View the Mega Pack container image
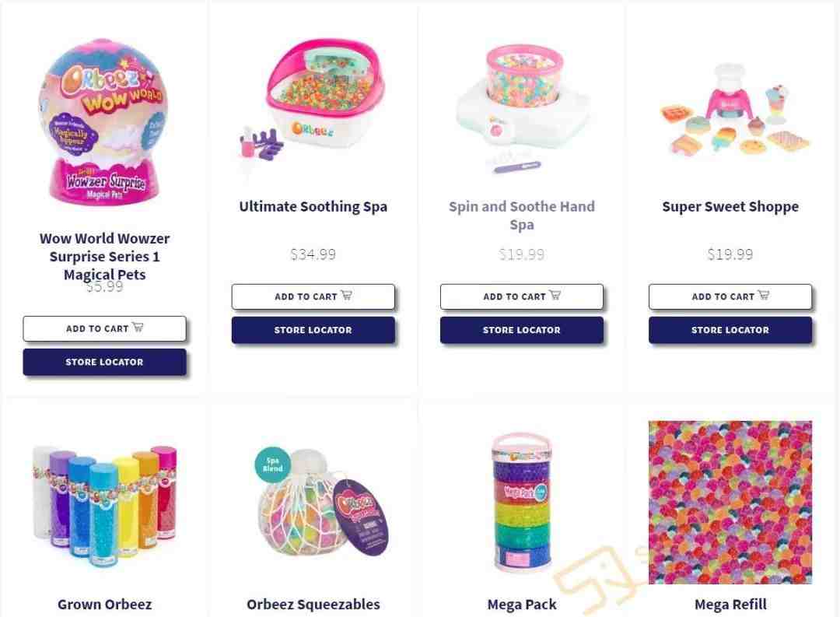 click(521, 503)
